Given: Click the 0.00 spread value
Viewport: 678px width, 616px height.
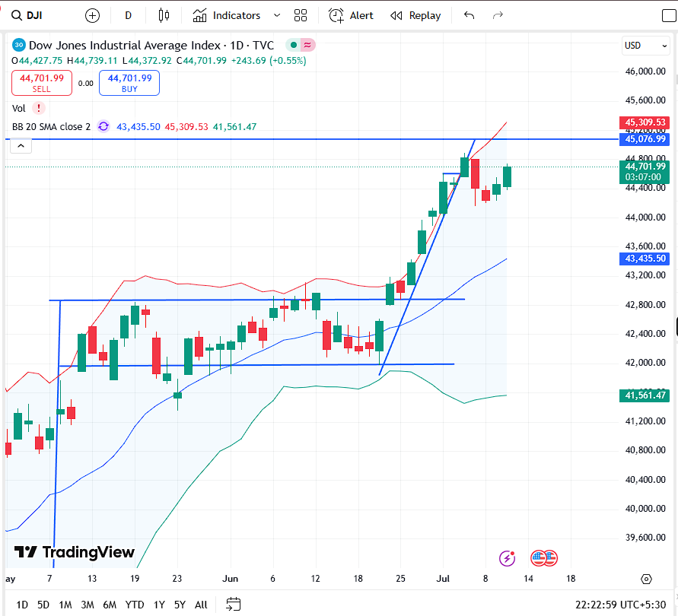Looking at the screenshot, I should (x=86, y=84).
